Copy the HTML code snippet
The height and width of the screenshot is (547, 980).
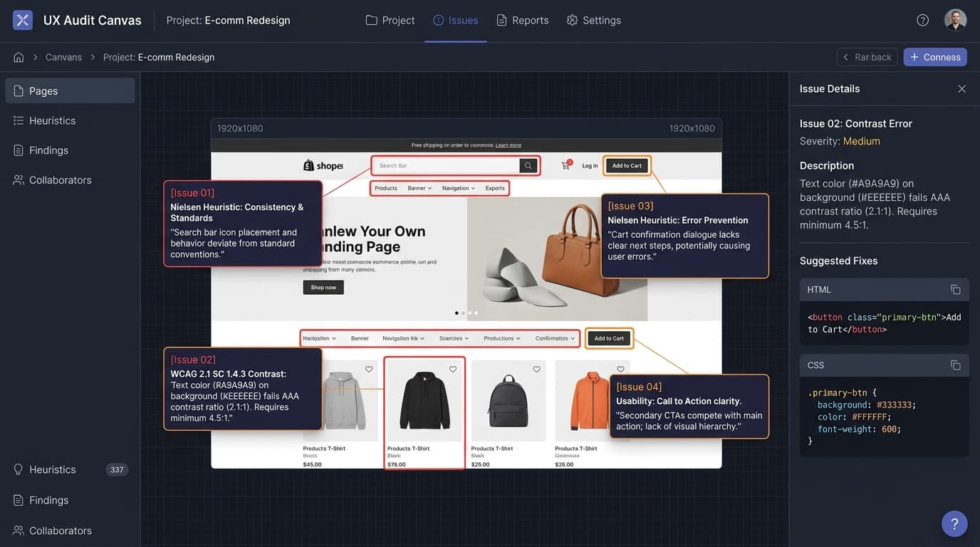click(956, 289)
